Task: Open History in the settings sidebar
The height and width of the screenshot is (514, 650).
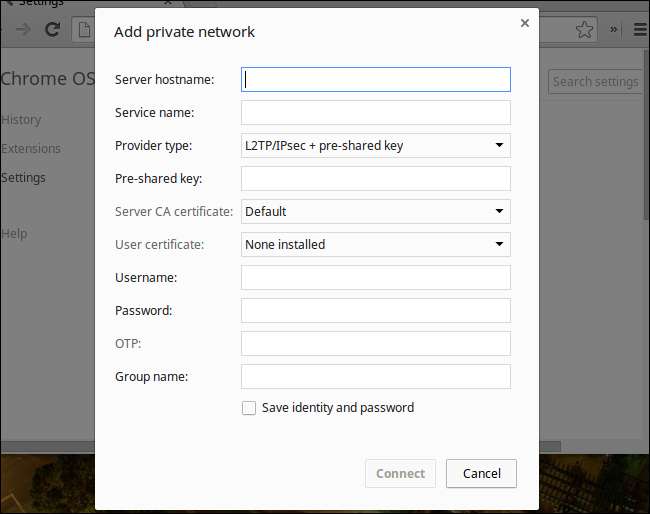Action: click(21, 120)
